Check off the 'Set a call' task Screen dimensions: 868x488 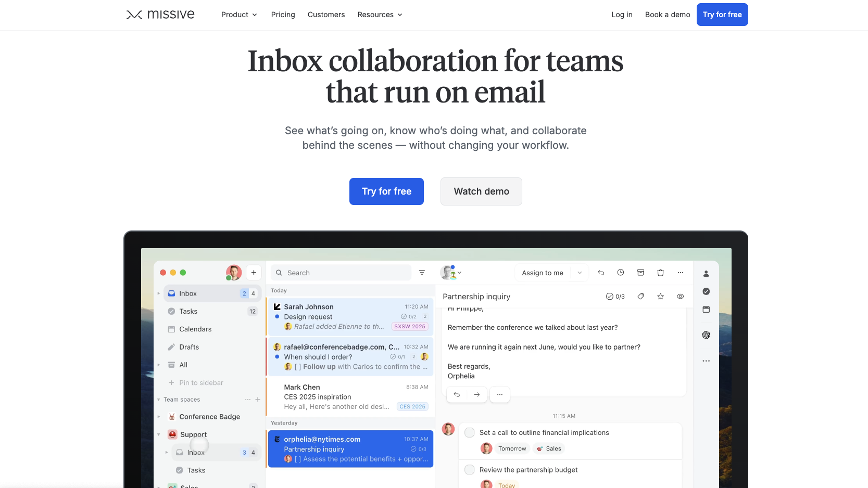point(469,432)
